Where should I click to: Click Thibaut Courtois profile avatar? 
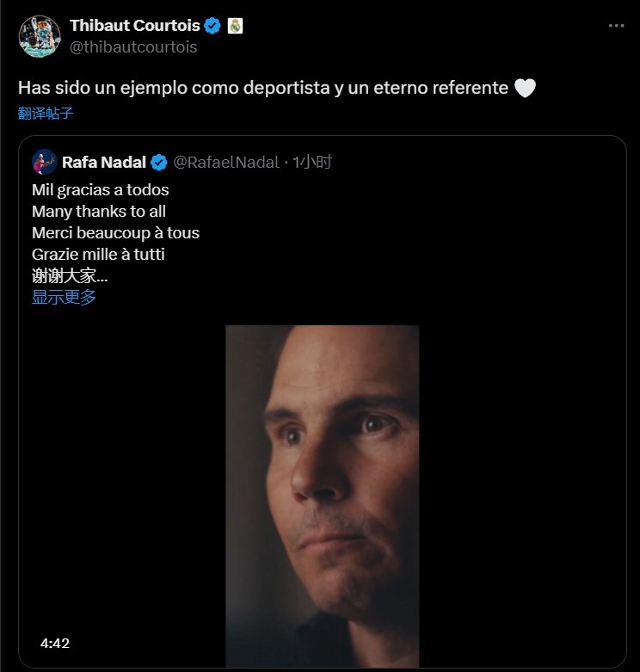point(40,36)
